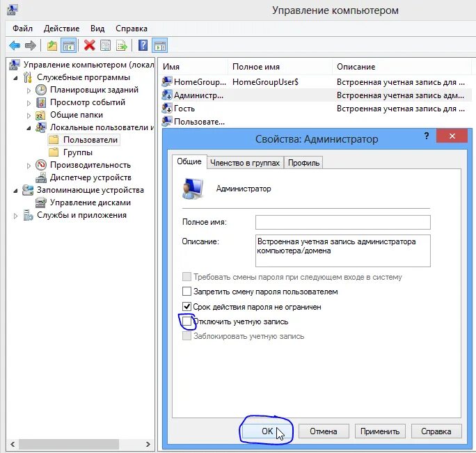
Task: Click the Up one level folder icon
Action: click(x=52, y=46)
